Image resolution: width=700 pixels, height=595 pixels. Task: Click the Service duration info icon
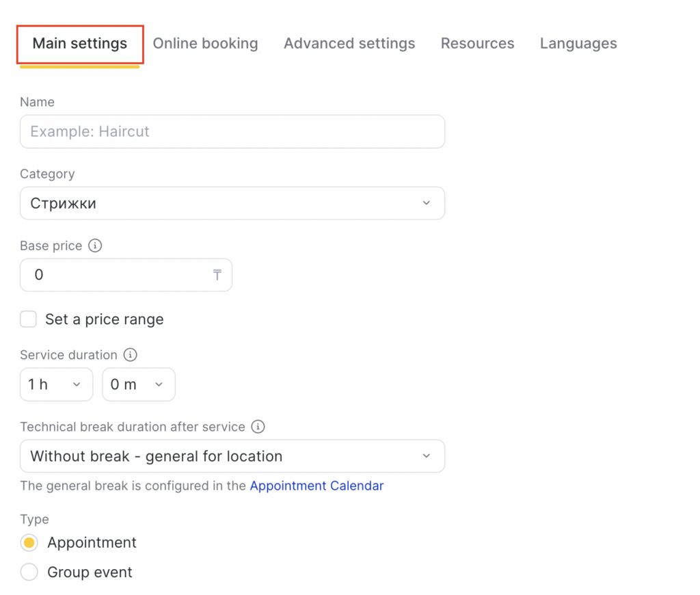point(131,355)
